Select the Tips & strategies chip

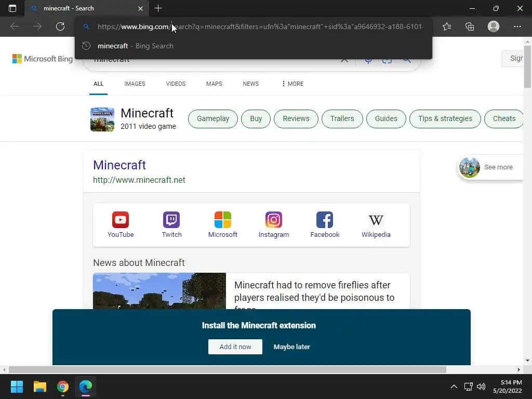tap(445, 119)
